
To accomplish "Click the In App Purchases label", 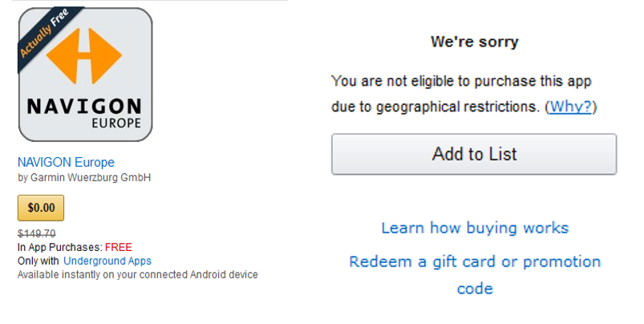I will 60,248.
